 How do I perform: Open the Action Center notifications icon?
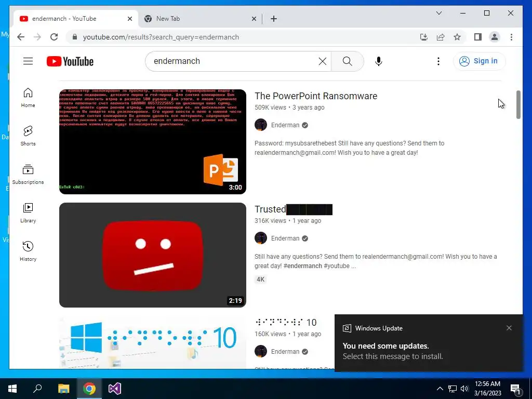point(516,389)
